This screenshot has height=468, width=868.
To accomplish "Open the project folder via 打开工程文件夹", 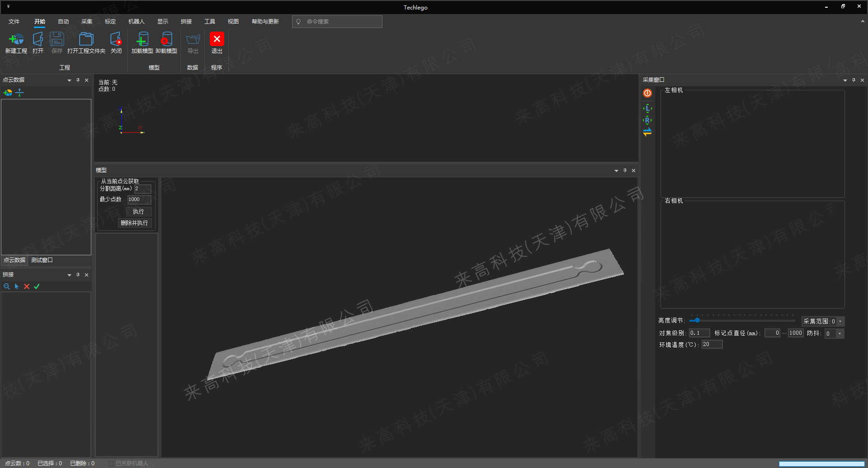I will 86,40.
